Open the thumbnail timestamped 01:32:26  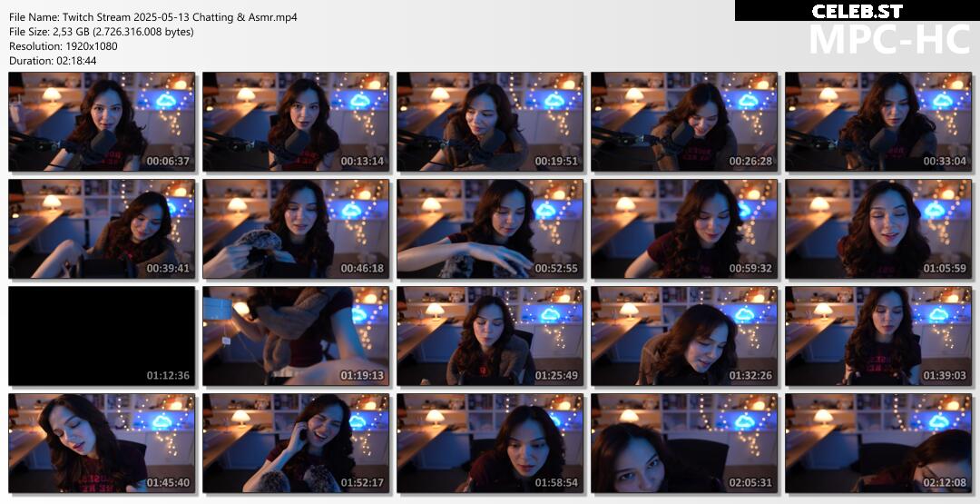(x=684, y=336)
